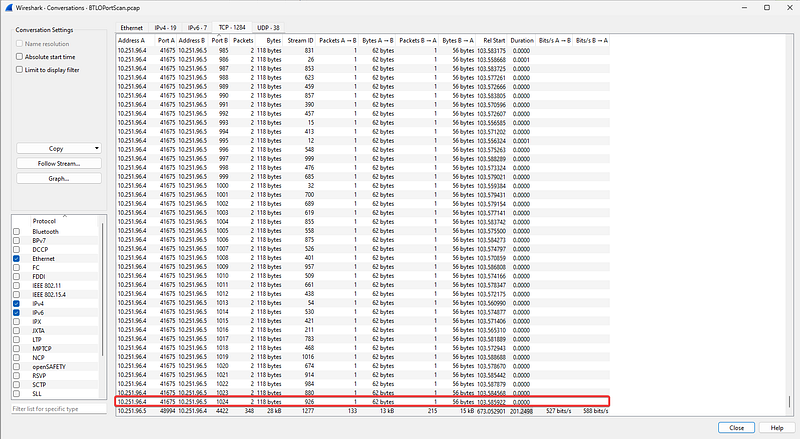
Task: Sort table by Stream ID column
Action: tap(300, 40)
